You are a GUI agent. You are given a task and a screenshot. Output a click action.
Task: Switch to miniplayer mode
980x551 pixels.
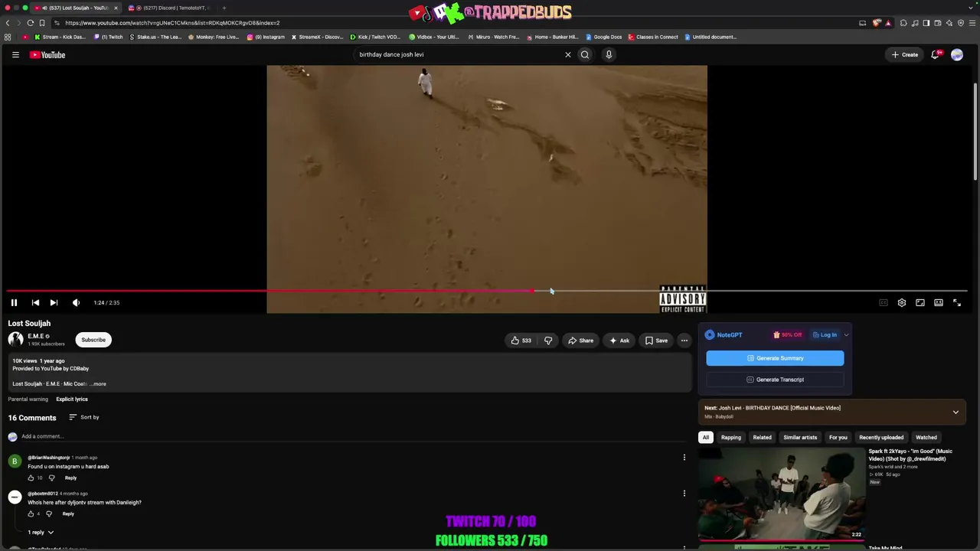click(920, 302)
